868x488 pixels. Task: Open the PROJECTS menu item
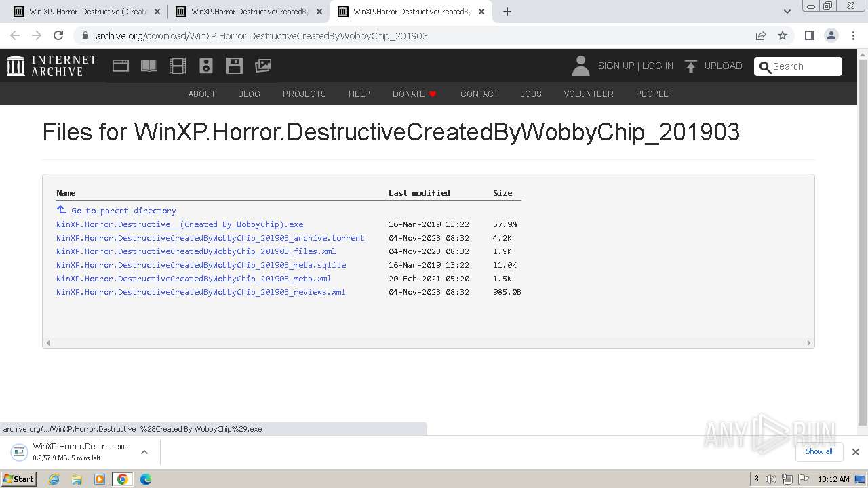click(x=304, y=94)
